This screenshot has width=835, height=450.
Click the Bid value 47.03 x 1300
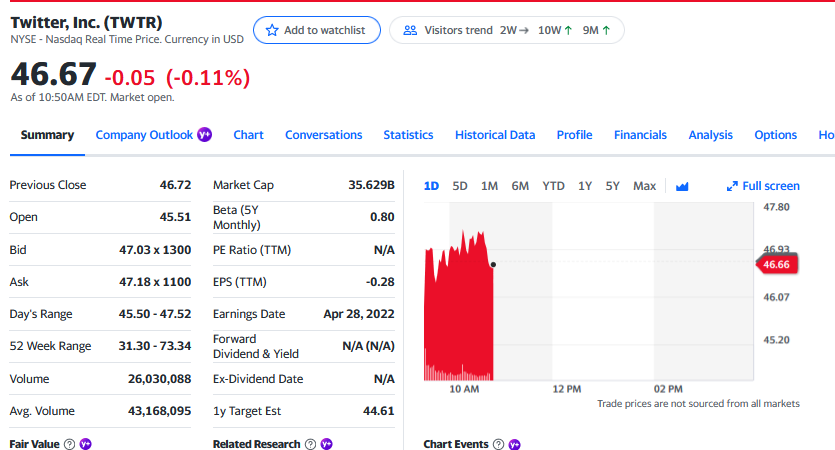pos(155,250)
